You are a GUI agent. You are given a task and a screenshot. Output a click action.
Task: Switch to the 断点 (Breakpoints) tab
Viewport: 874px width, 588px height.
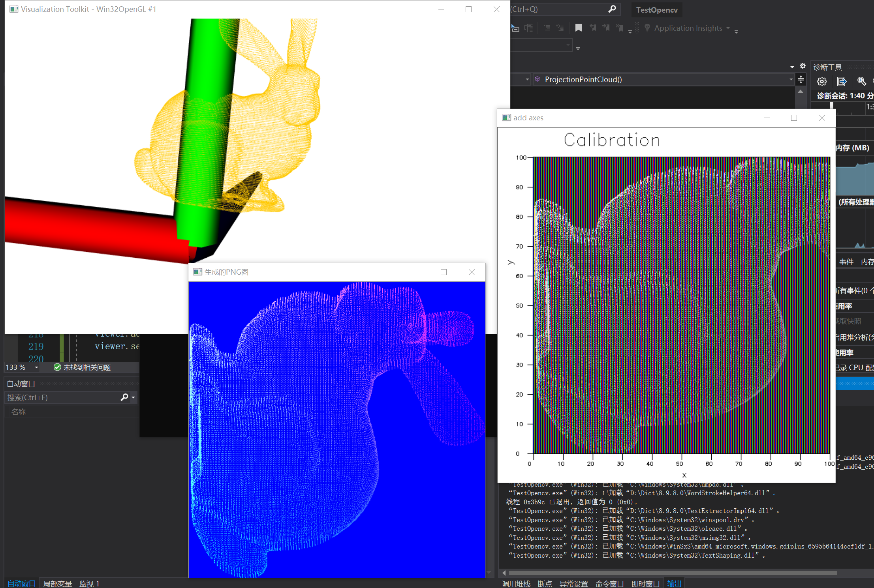(x=545, y=584)
